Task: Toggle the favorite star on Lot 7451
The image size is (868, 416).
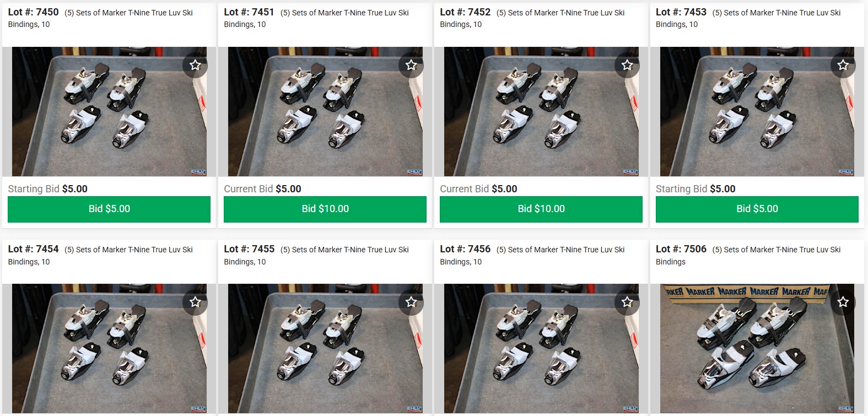Action: 411,65
